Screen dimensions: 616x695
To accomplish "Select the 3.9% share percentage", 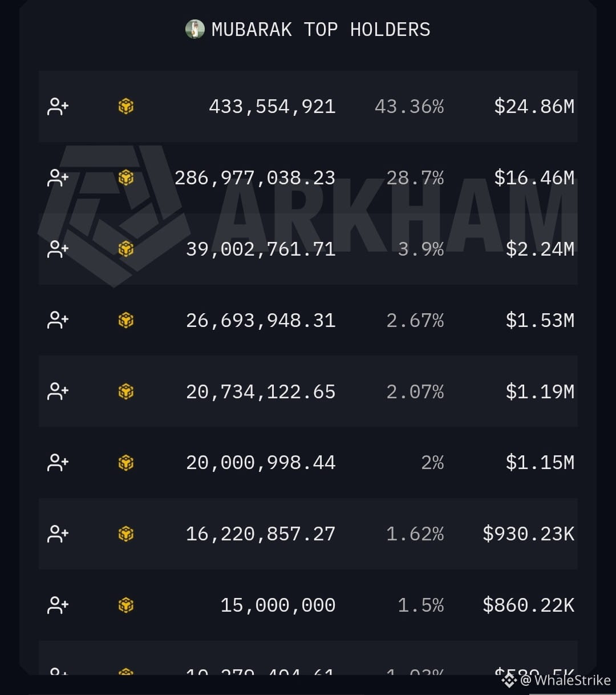I will pos(420,249).
